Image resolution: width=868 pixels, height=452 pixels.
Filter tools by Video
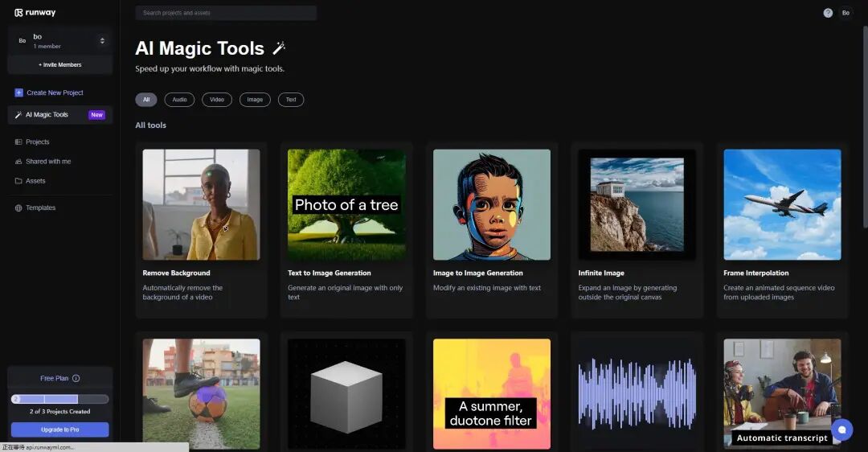pyautogui.click(x=217, y=100)
